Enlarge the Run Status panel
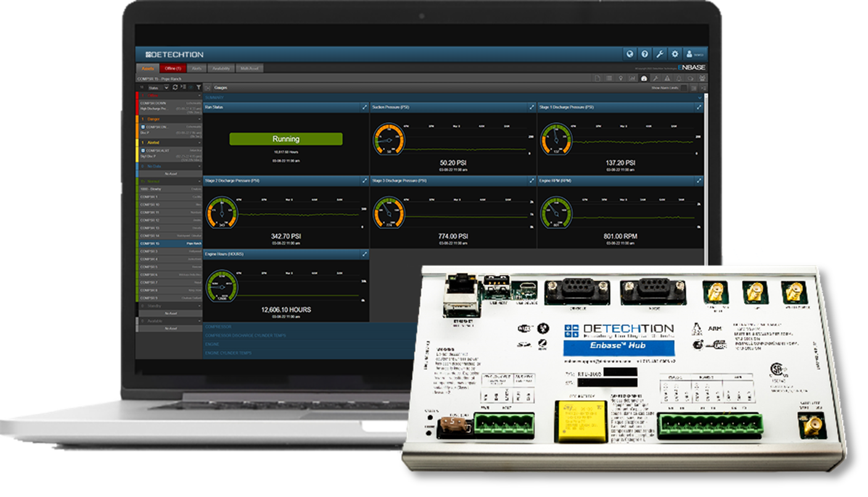This screenshot has height=497, width=868. pyautogui.click(x=365, y=107)
